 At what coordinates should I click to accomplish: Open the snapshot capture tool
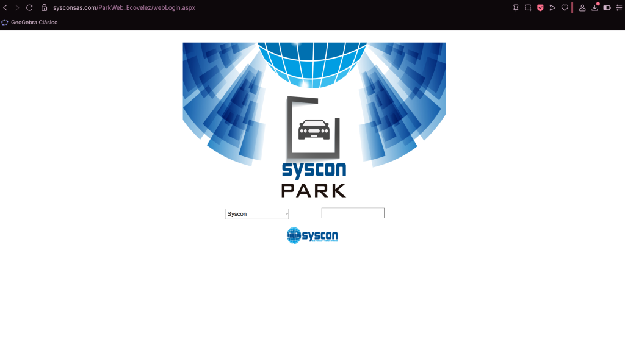point(528,7)
